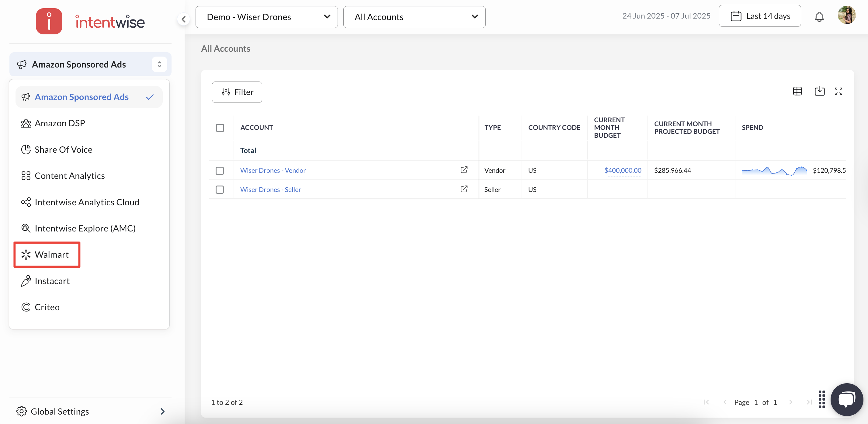Open the Filter button
This screenshot has width=868, height=424.
[237, 92]
